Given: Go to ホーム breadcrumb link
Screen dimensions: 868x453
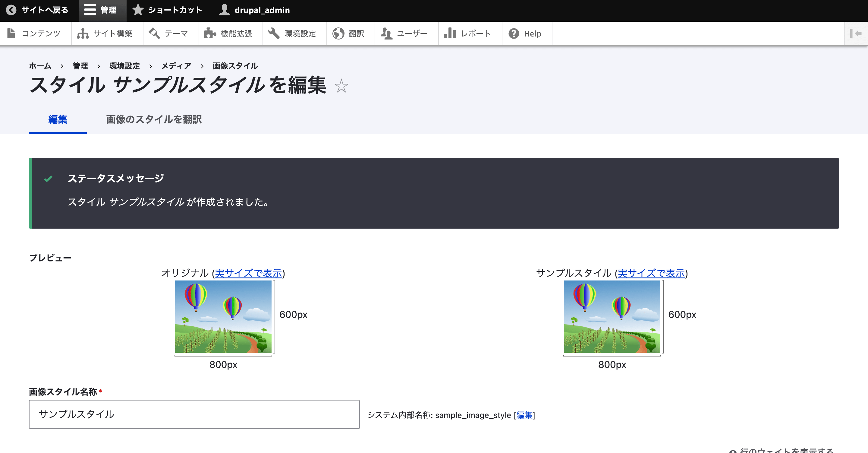Looking at the screenshot, I should [x=40, y=66].
